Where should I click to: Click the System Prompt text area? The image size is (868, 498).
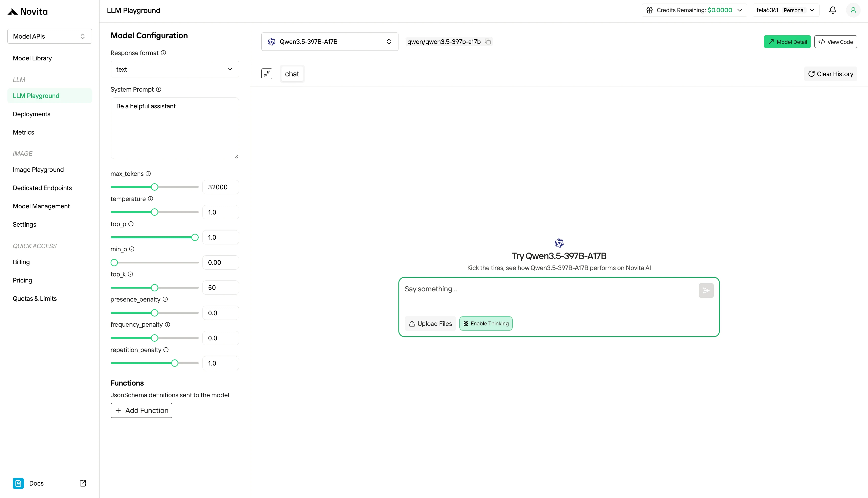[174, 128]
